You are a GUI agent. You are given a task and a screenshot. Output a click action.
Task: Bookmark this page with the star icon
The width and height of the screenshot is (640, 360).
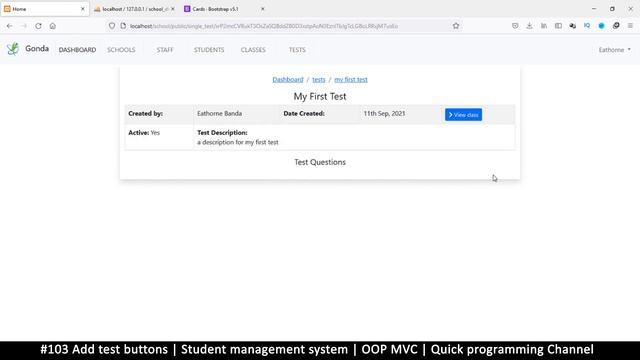[x=456, y=26]
